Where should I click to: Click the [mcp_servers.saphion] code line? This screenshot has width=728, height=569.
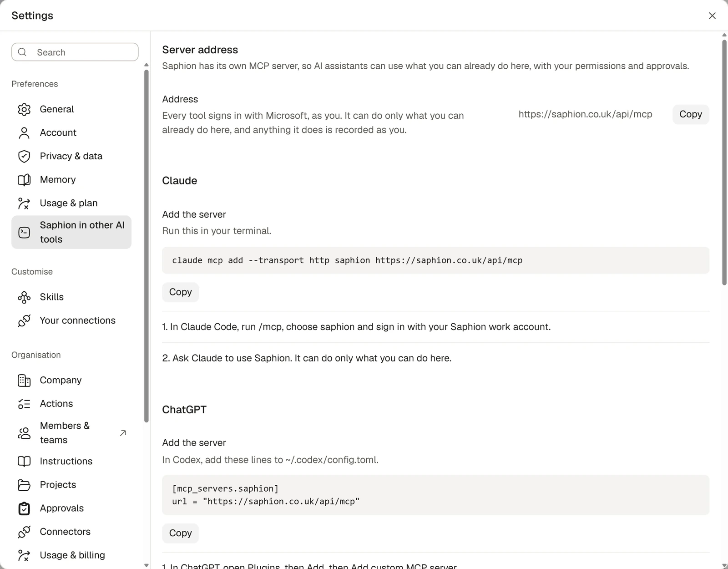click(225, 489)
